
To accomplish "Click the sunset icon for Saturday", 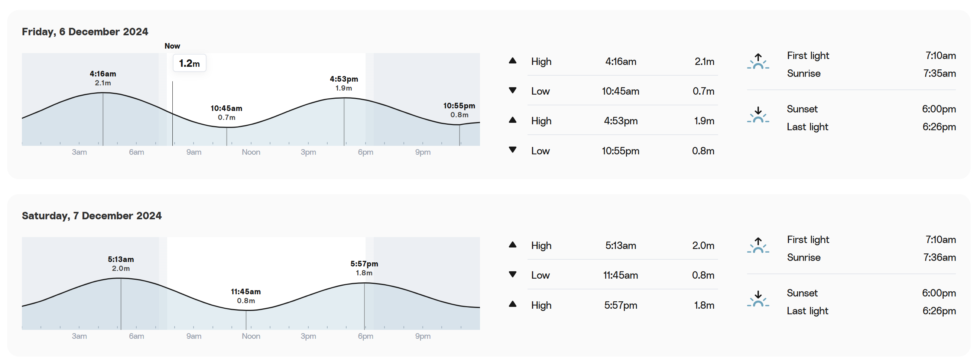I will pos(758,299).
